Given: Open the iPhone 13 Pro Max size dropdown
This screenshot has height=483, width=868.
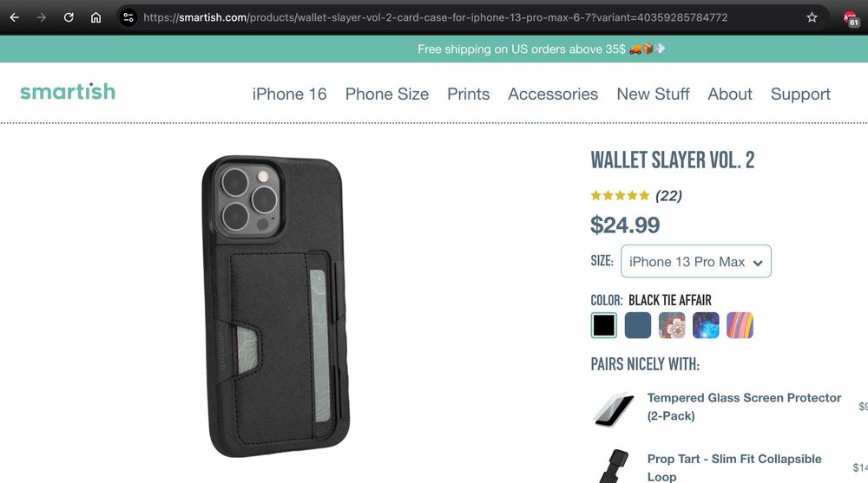Looking at the screenshot, I should (x=696, y=261).
